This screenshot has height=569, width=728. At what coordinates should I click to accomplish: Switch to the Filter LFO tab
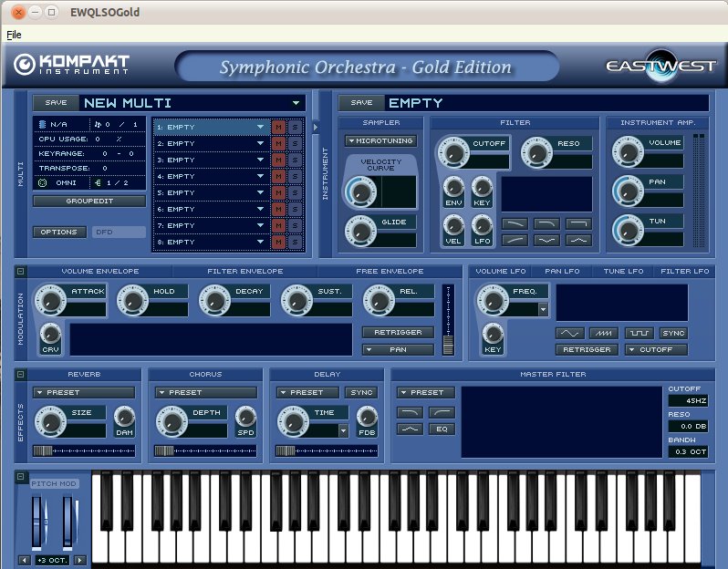pyautogui.click(x=685, y=271)
